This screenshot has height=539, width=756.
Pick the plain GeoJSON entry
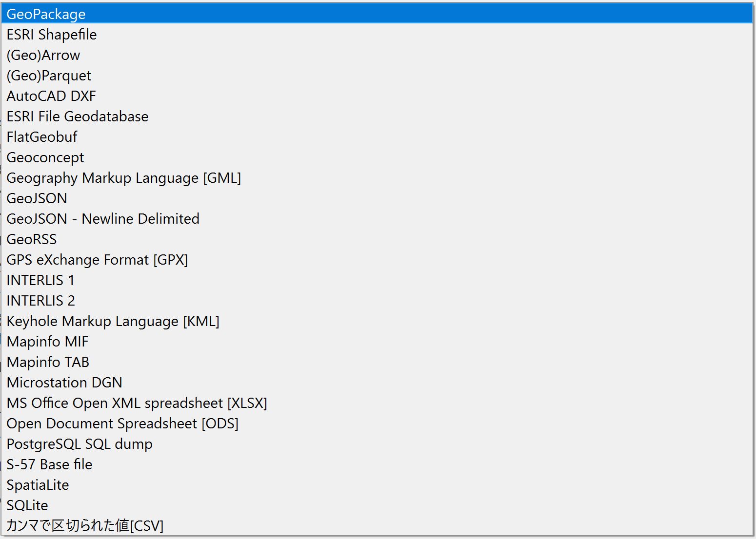tap(377, 198)
